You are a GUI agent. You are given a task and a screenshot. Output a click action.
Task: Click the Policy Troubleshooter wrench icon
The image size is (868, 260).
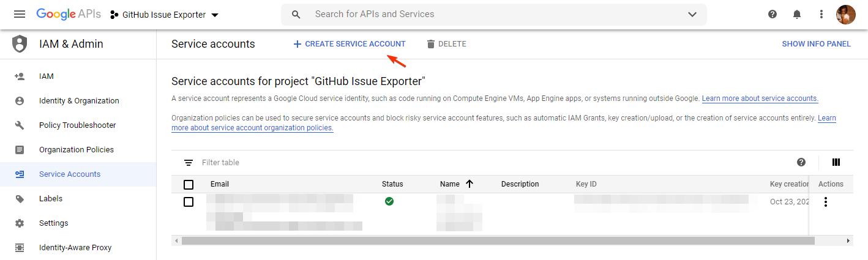click(x=20, y=125)
